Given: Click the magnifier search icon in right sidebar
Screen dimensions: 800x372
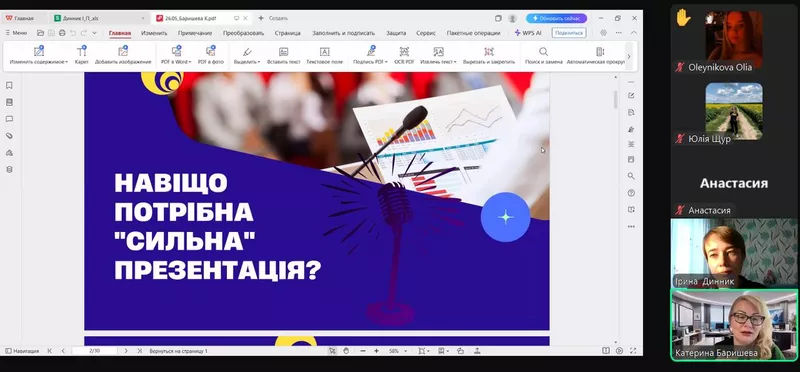Looking at the screenshot, I should pyautogui.click(x=631, y=176).
